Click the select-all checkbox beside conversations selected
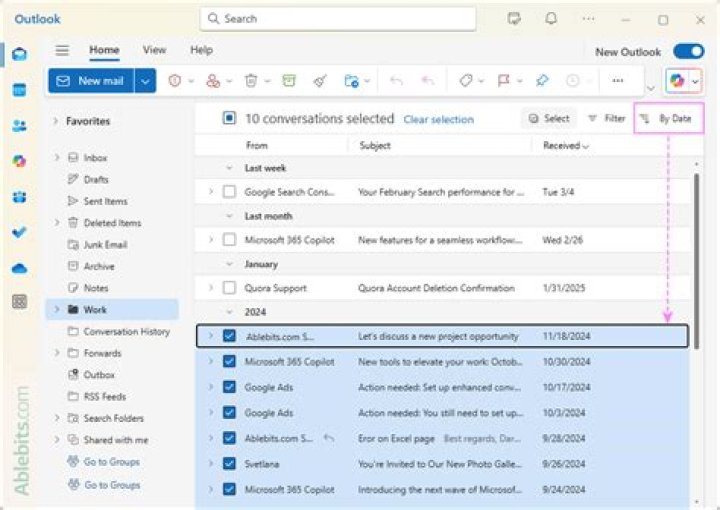This screenshot has height=510, width=720. pyautogui.click(x=229, y=118)
